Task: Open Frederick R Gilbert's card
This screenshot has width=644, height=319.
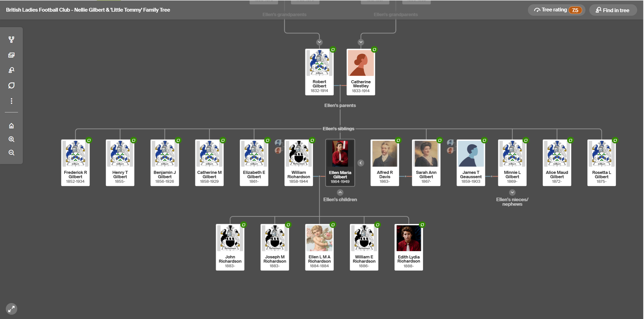Action: click(75, 163)
